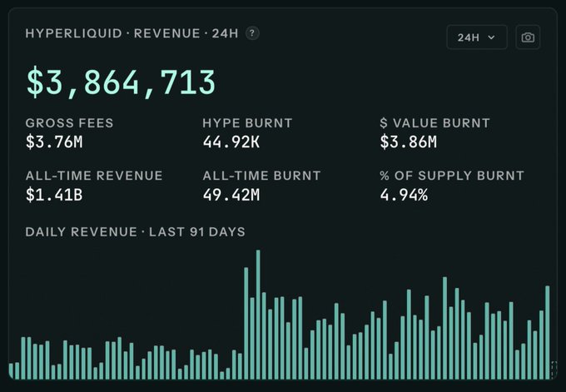Click the ALL-TIME REVENUE label

(x=94, y=176)
